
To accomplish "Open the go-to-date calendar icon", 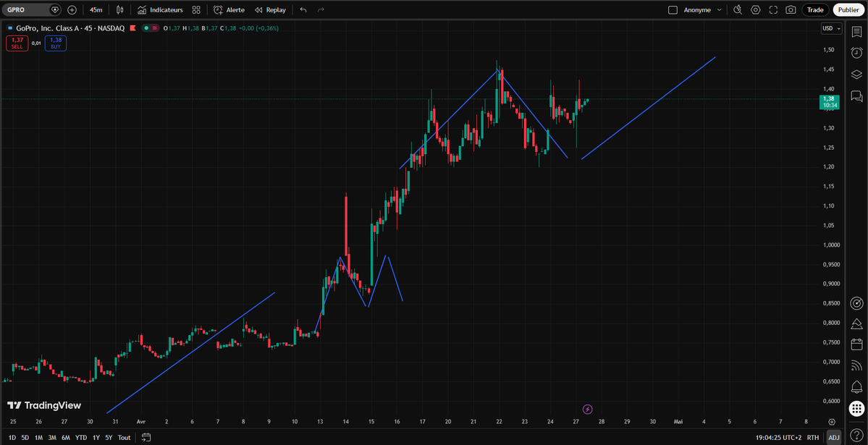I will click(x=146, y=437).
